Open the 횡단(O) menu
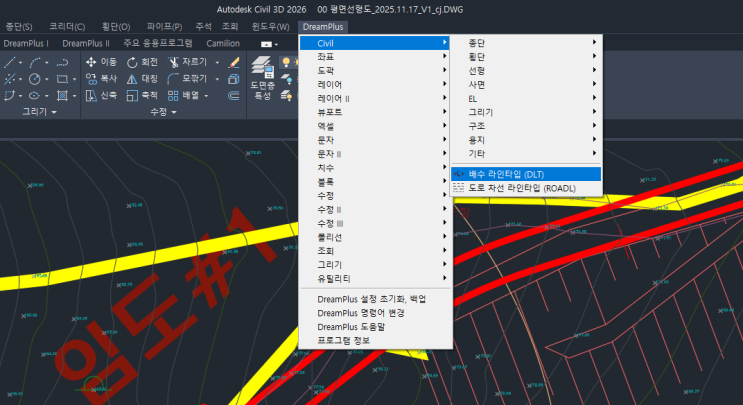The width and height of the screenshot is (743, 405). tap(116, 27)
